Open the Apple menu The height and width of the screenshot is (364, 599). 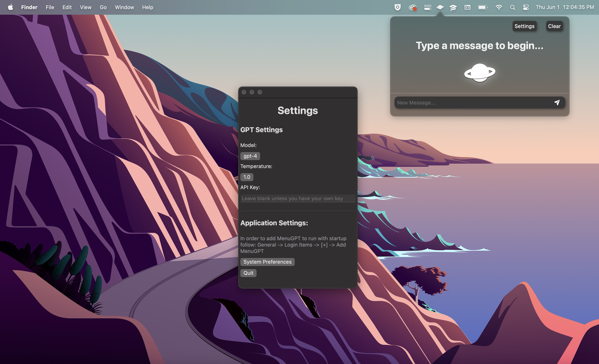click(x=11, y=7)
